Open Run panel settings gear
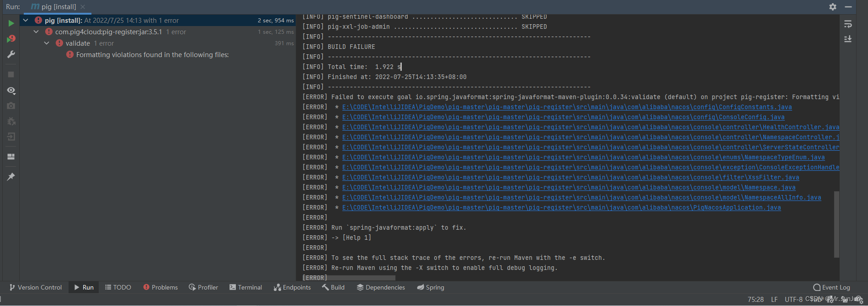 tap(833, 7)
